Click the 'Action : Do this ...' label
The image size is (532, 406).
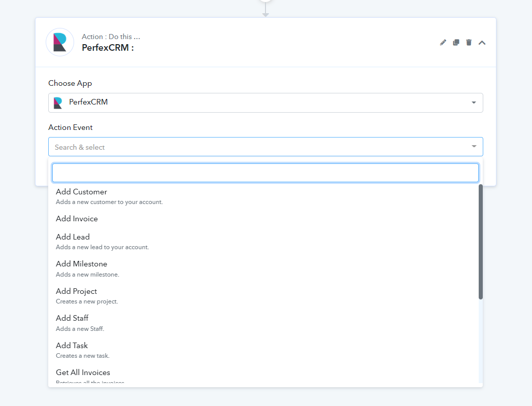pos(111,37)
